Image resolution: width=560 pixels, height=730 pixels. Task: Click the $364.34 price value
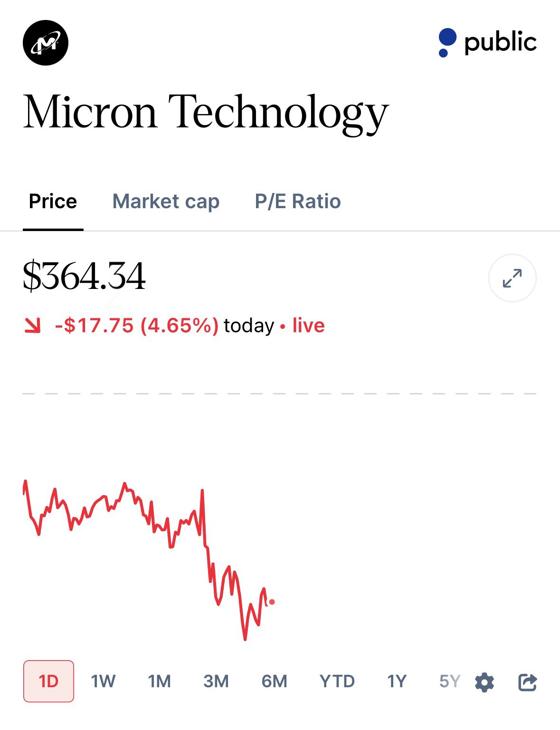(x=84, y=277)
